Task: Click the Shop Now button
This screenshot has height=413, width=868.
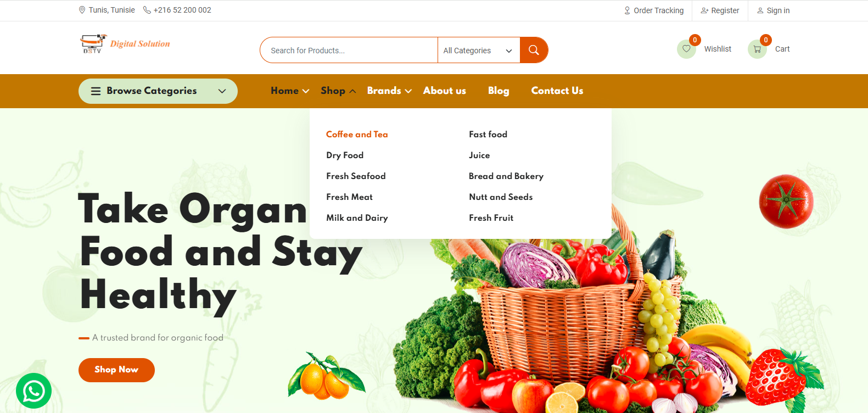Action: (116, 370)
